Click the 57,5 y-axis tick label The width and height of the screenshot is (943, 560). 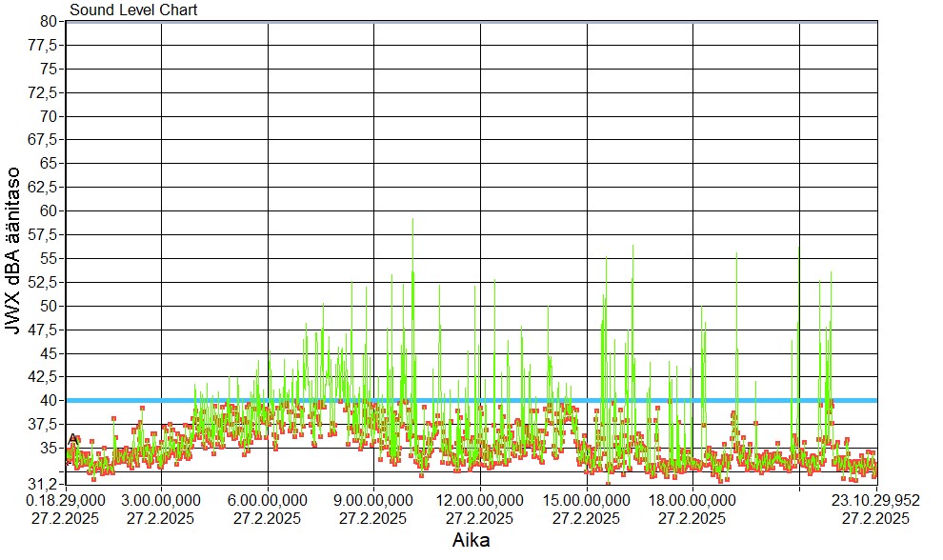(43, 234)
